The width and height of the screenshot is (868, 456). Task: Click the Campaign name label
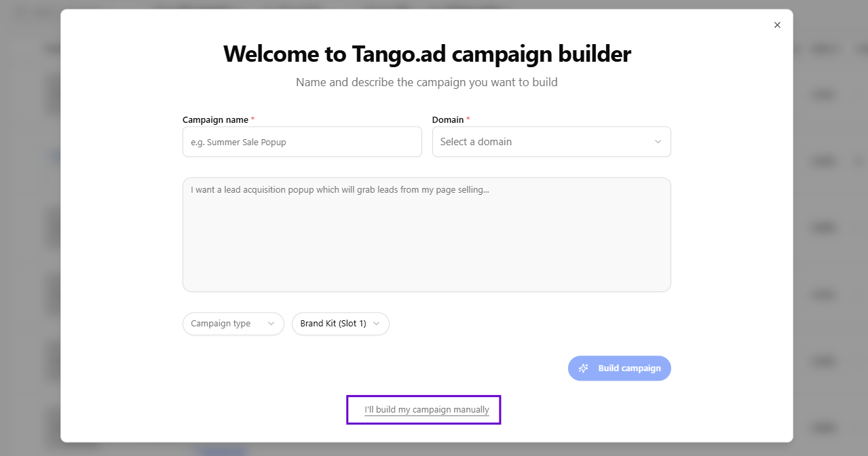click(x=215, y=119)
